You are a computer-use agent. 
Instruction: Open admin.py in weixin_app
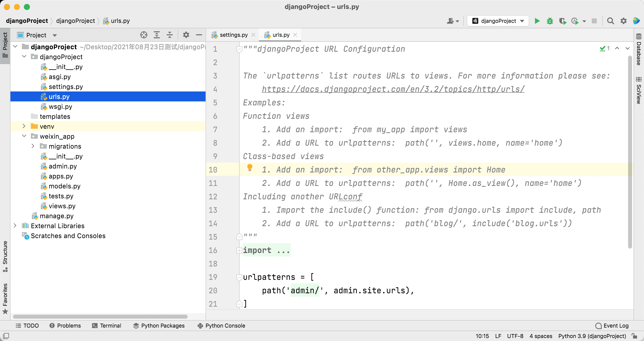point(62,166)
